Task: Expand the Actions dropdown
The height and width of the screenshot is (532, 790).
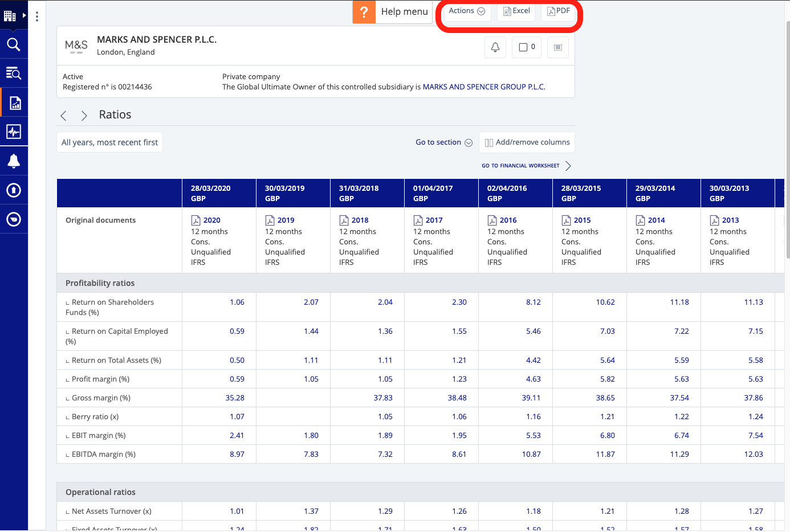Action: pos(466,11)
